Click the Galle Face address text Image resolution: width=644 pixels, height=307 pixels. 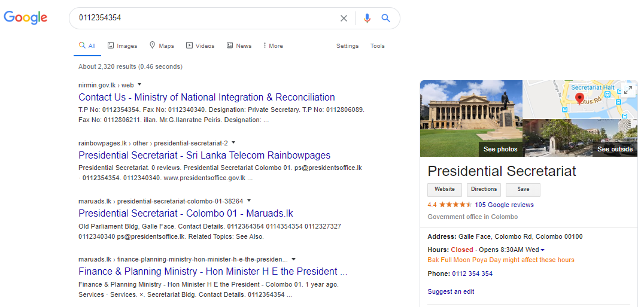coord(520,237)
